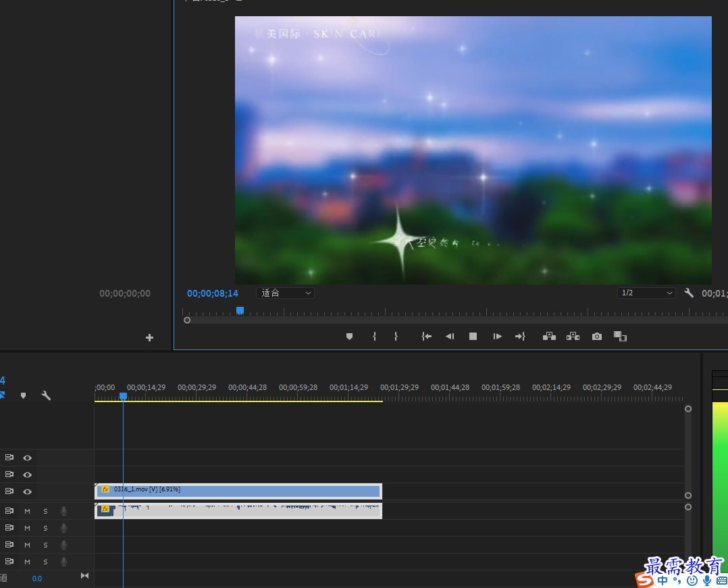This screenshot has height=588, width=728.
Task: Open Program monitor wrench settings
Action: pos(689,293)
